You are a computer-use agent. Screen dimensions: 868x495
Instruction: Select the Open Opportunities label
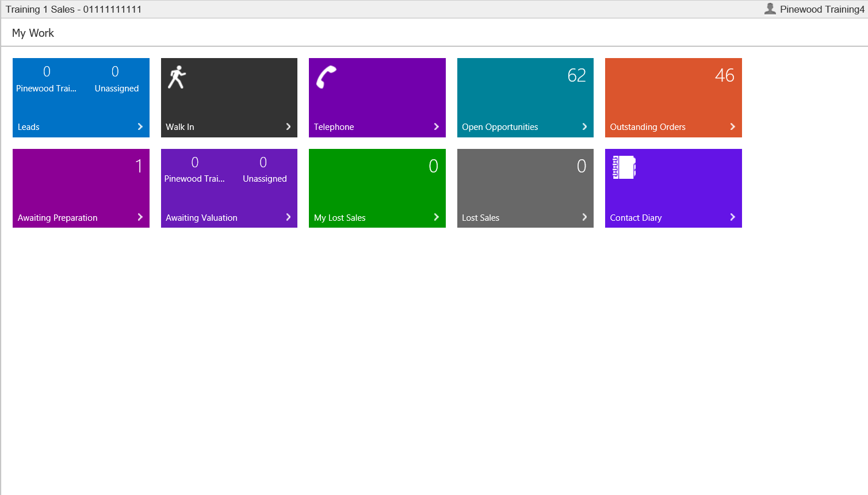click(500, 127)
